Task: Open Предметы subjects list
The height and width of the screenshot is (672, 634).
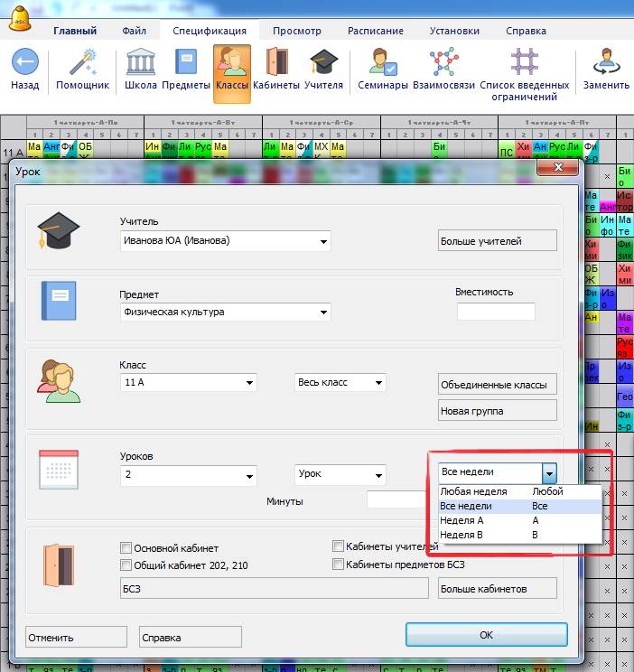Action: (x=186, y=63)
